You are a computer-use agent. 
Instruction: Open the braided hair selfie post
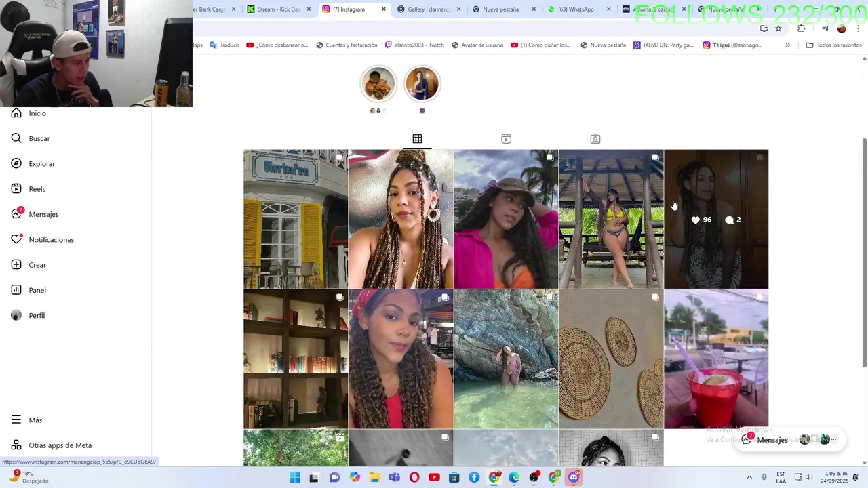point(401,219)
